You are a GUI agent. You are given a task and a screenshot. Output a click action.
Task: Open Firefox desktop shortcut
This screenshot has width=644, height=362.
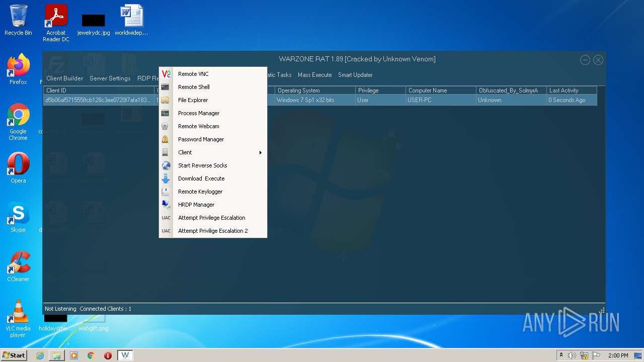click(x=18, y=69)
